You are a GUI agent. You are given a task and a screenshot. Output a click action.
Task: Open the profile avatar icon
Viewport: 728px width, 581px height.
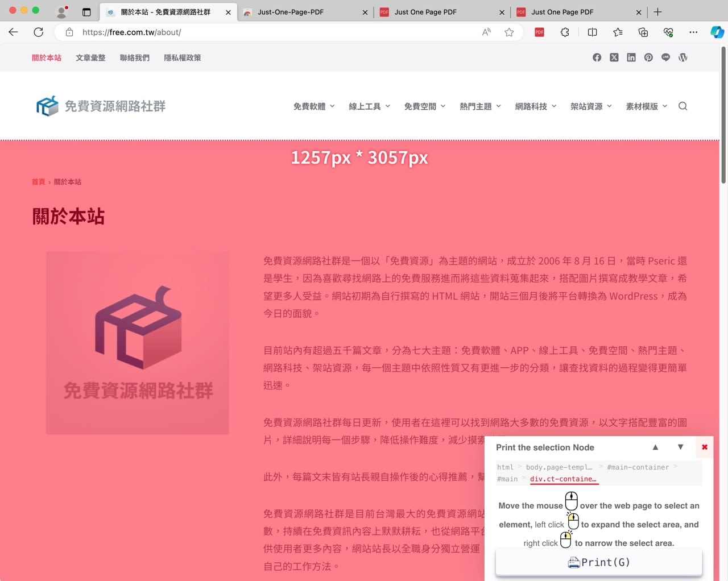coord(61,11)
